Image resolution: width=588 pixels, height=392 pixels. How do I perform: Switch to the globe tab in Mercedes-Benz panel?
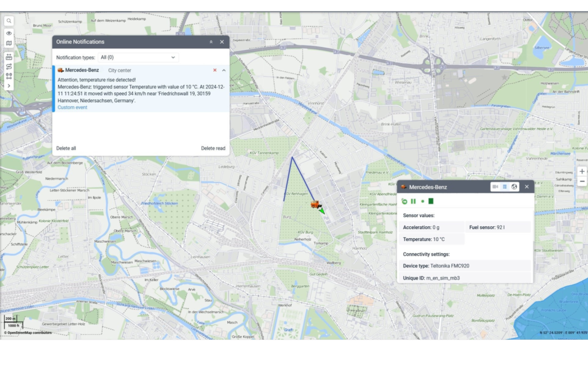coord(514,187)
